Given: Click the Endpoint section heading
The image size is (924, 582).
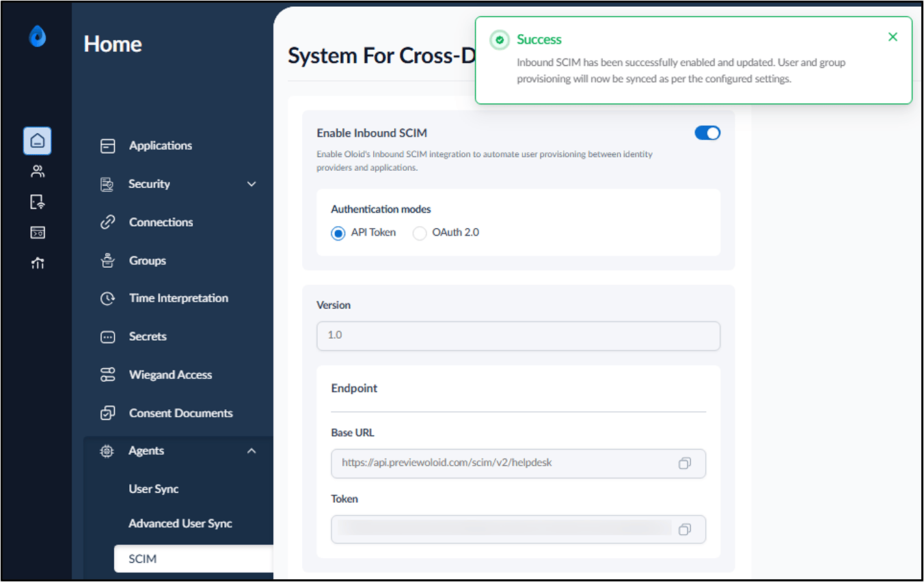Looking at the screenshot, I should point(354,388).
